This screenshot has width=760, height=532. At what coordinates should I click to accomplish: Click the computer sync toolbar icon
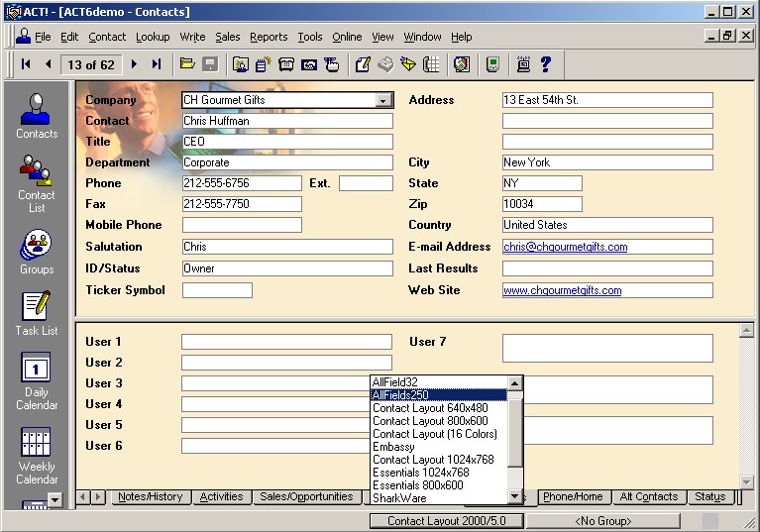tap(523, 64)
